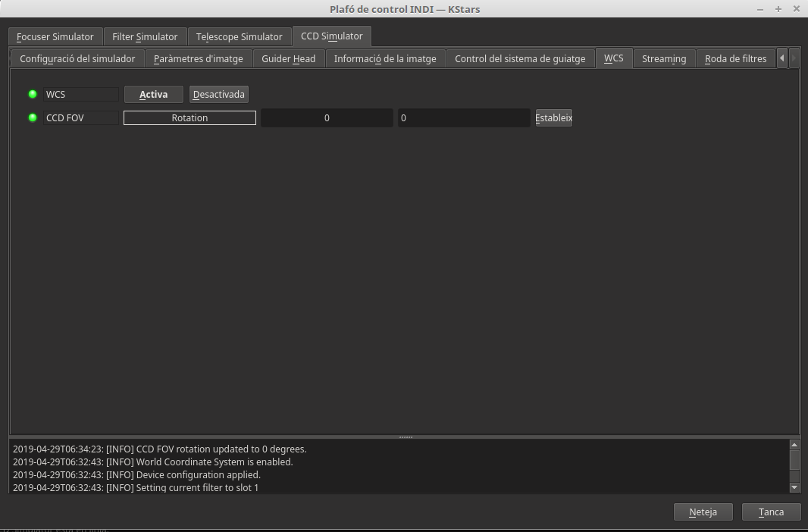Click the log panel splitter handle

406,437
